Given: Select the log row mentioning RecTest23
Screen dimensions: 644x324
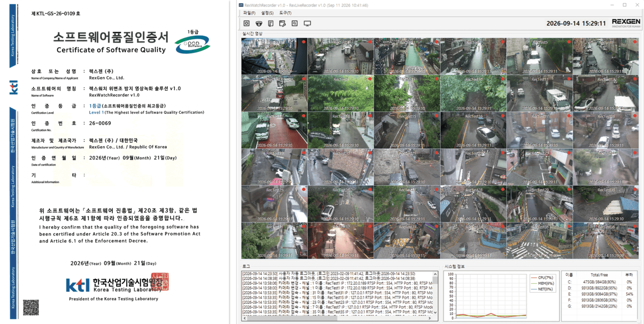Looking at the screenshot, I should pos(338,302).
